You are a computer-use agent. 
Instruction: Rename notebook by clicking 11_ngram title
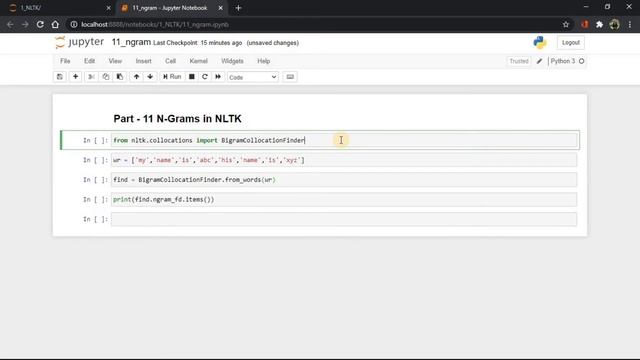coord(131,42)
